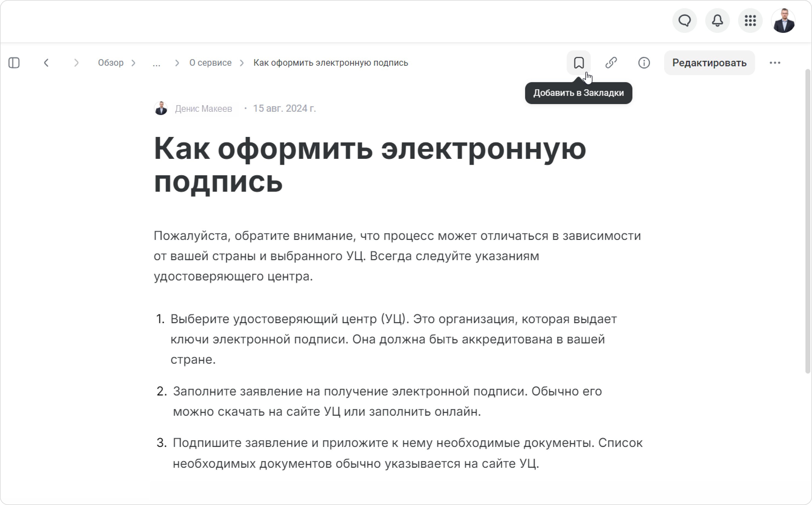Toggle the sidebar panel icon

tap(14, 63)
